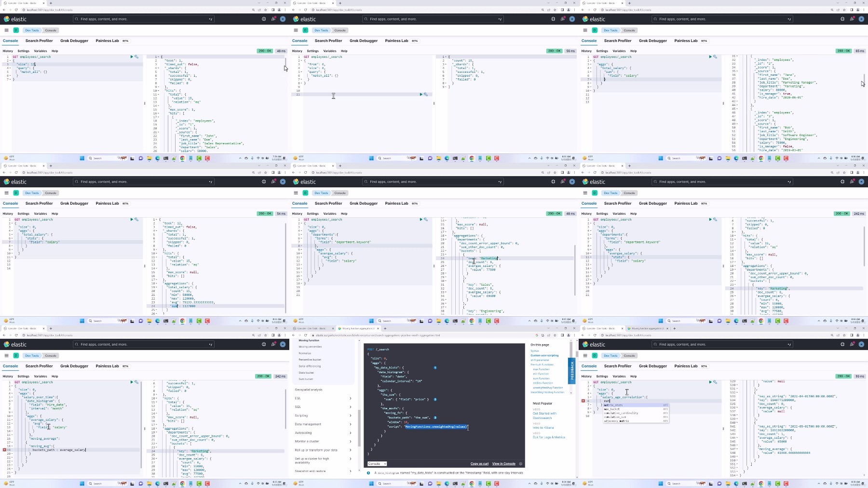This screenshot has width=868, height=488.
Task: Click callout 2 beside the_sum price line
Action: (435, 400)
